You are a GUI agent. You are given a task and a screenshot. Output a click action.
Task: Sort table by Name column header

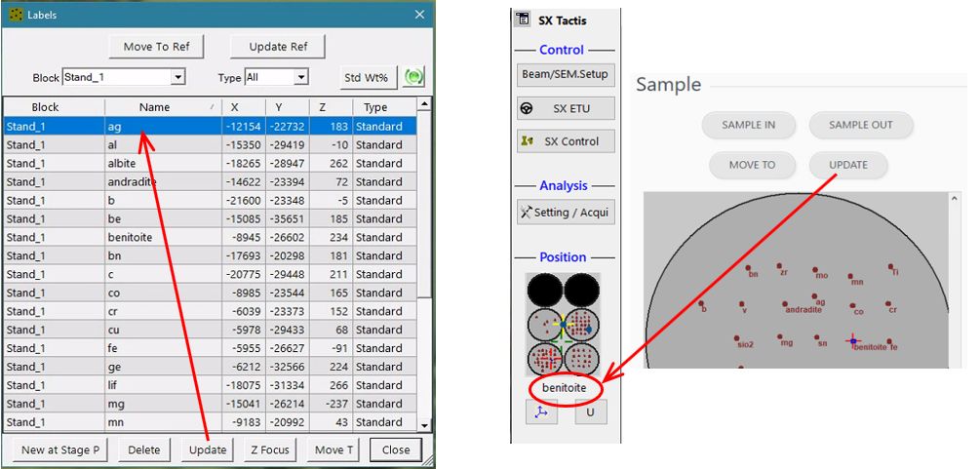pyautogui.click(x=162, y=107)
